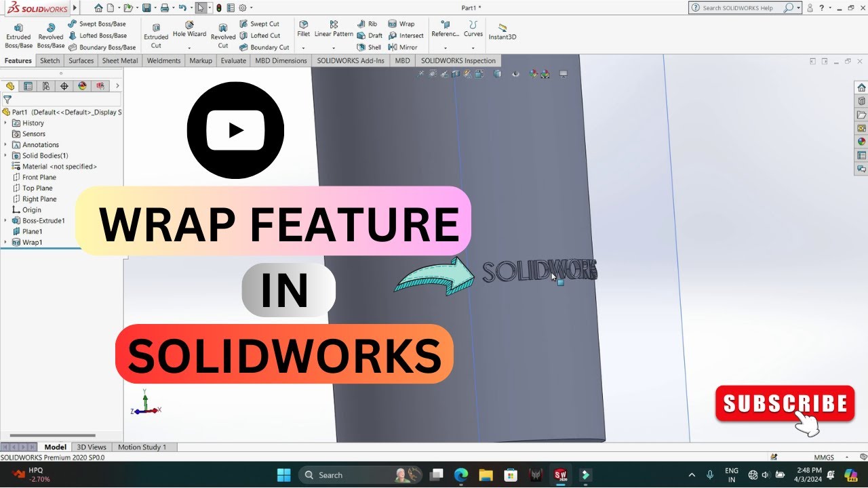Create a new document
This screenshot has width=868, height=488.
111,8
